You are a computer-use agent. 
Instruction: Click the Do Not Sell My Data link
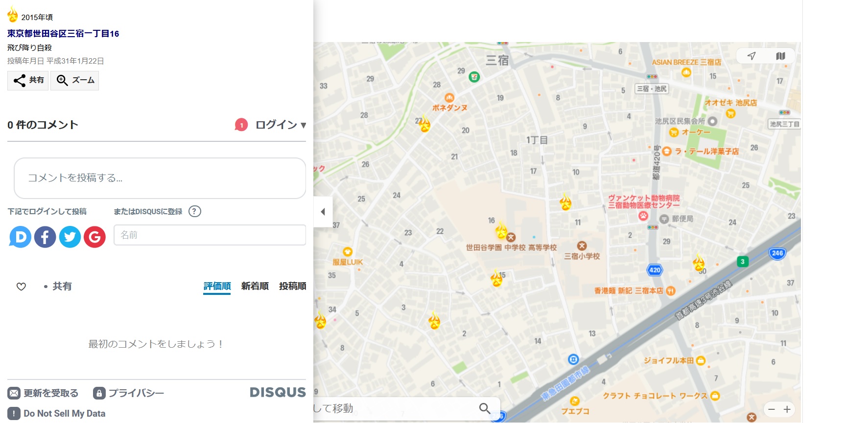57,414
